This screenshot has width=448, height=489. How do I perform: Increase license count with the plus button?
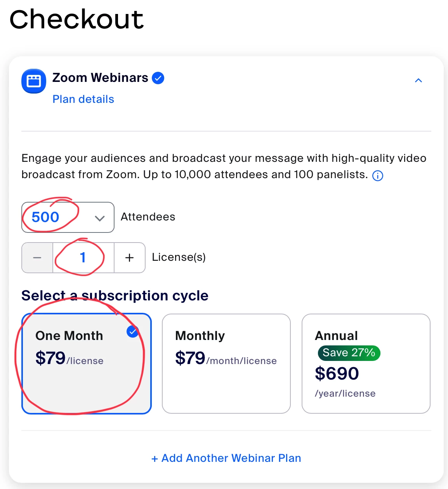coord(130,258)
